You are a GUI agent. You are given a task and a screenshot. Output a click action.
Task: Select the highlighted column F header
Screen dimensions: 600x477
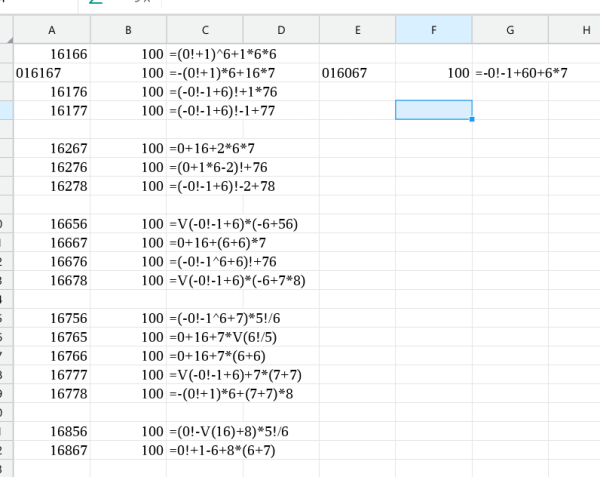coord(434,30)
